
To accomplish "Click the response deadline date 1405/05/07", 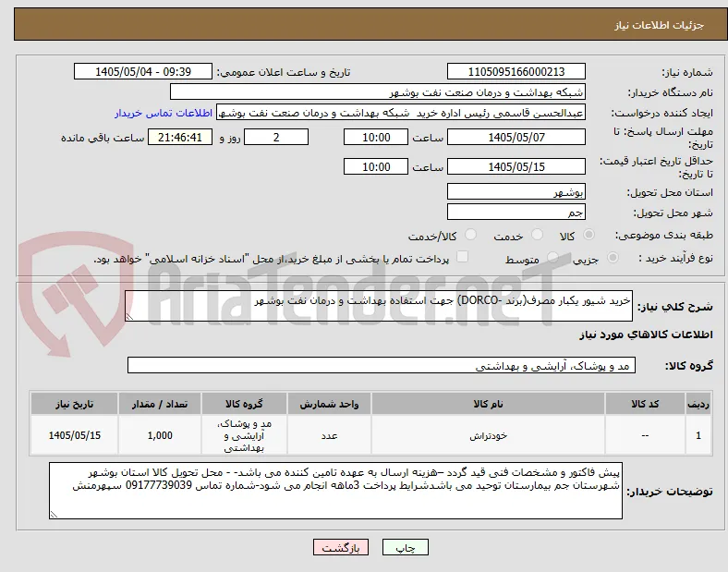I will pos(516,138).
